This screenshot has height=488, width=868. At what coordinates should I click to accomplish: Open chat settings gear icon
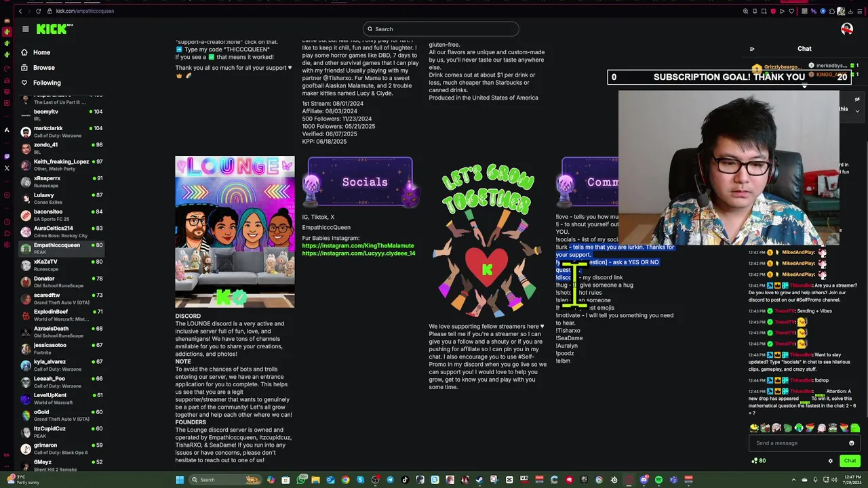coord(830,461)
